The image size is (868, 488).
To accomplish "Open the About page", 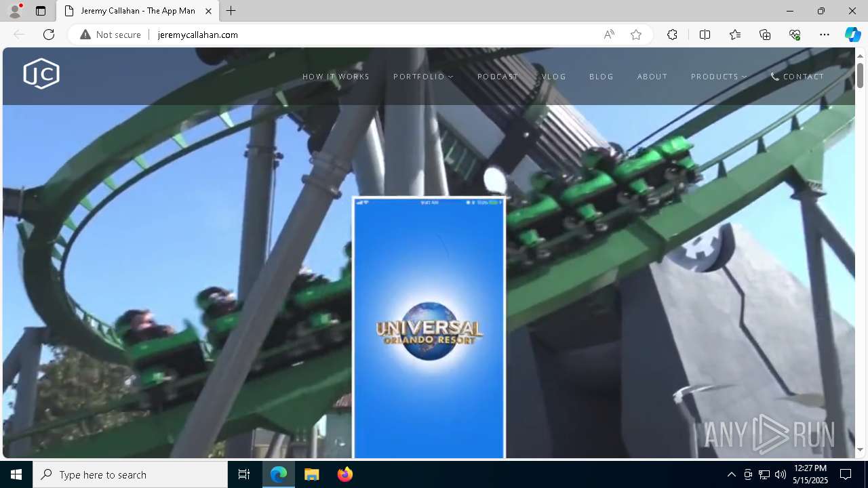I will 652,77.
